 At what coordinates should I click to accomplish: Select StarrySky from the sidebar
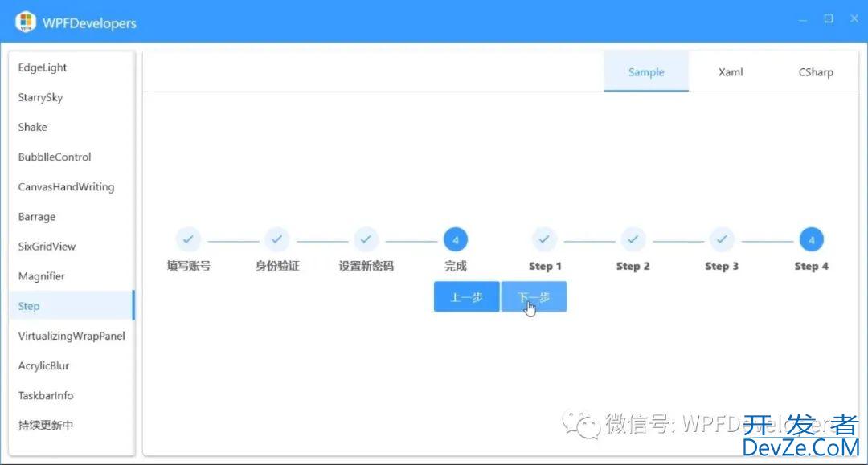pyautogui.click(x=41, y=97)
